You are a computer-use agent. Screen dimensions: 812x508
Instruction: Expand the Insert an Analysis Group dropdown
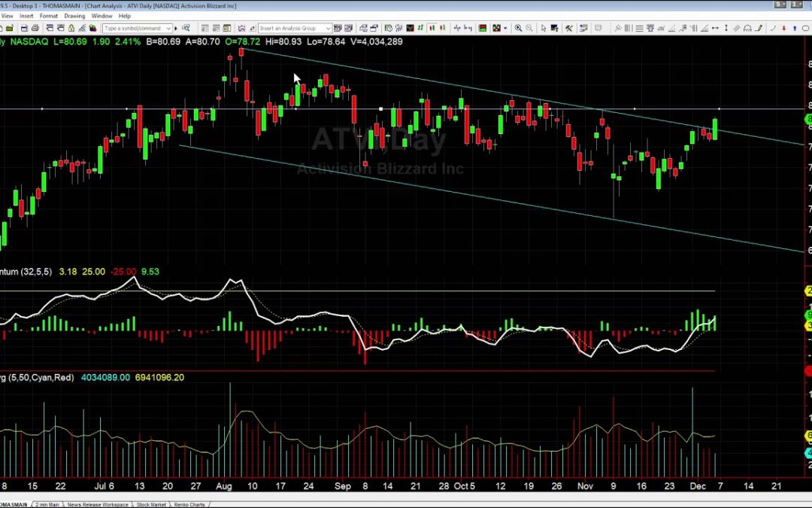(327, 29)
